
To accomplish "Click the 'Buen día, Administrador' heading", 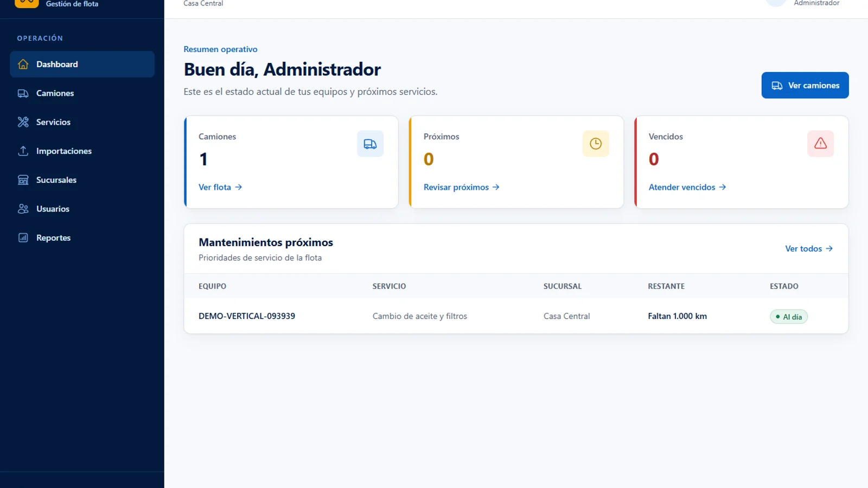I will tap(282, 70).
